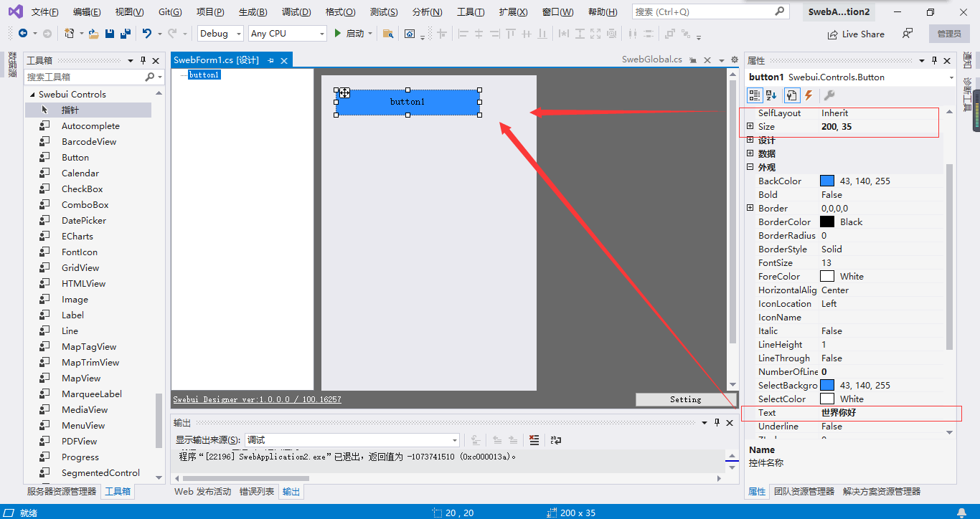
Task: Open the 生成(B) menu
Action: [253, 12]
